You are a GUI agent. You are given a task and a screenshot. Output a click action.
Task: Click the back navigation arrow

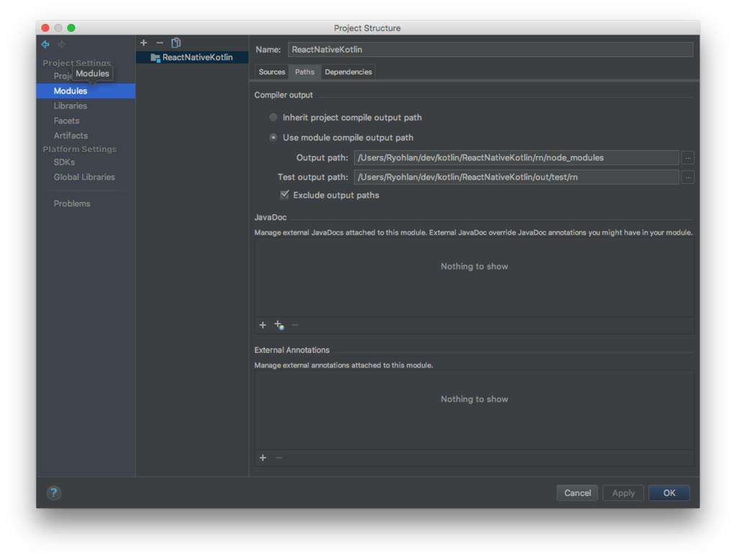[x=45, y=44]
